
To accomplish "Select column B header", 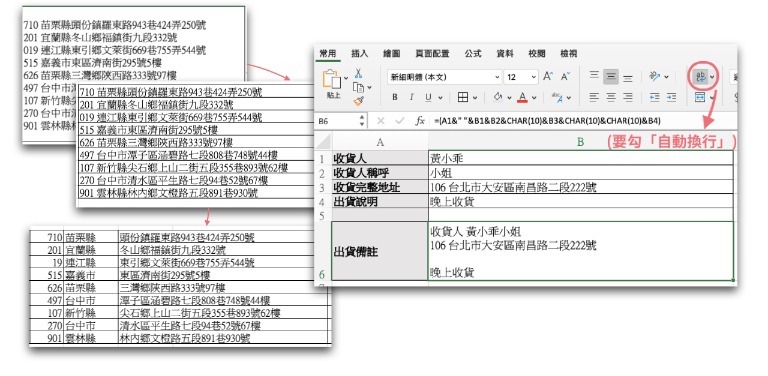I will (x=580, y=142).
